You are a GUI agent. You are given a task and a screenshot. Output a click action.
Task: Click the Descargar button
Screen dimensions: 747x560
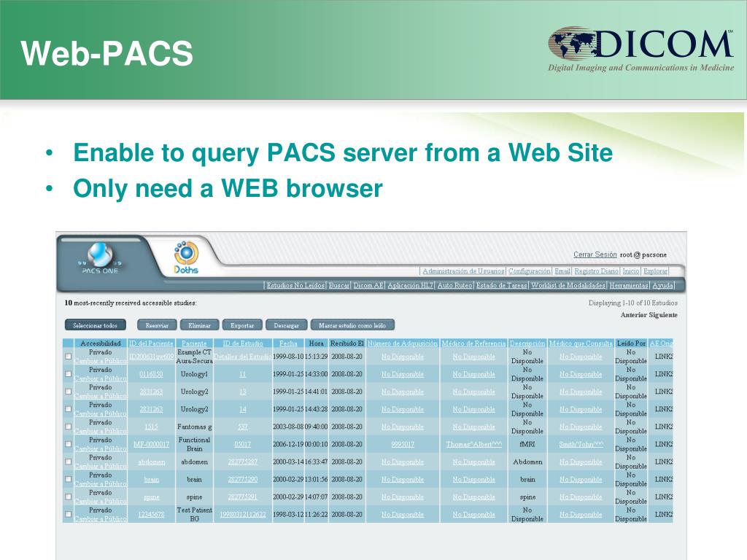click(286, 325)
